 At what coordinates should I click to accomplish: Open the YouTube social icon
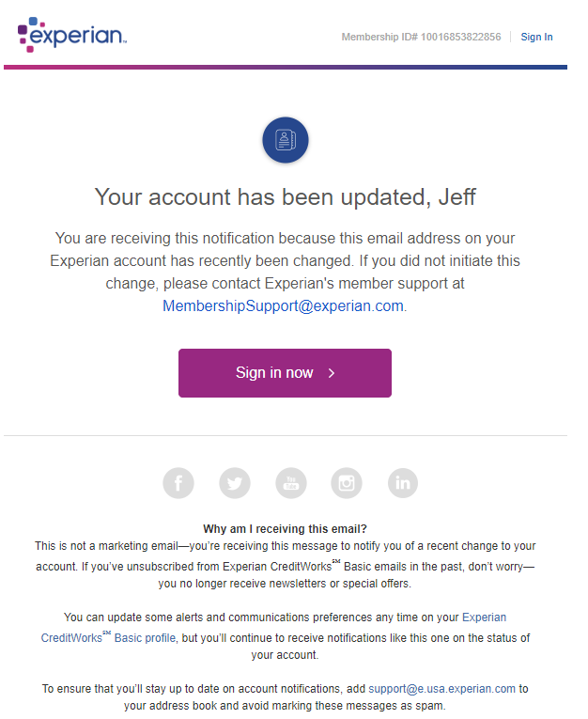(290, 483)
